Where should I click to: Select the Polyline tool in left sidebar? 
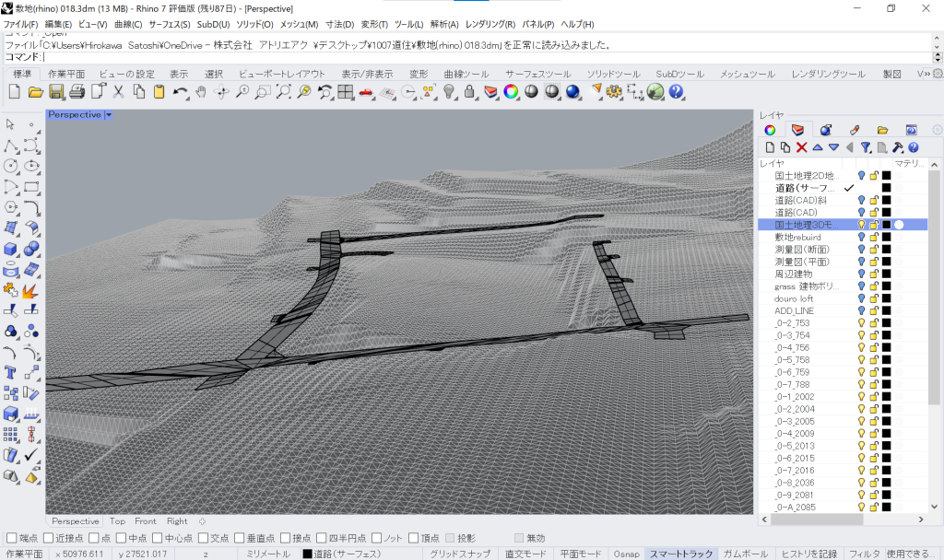pos(10,146)
